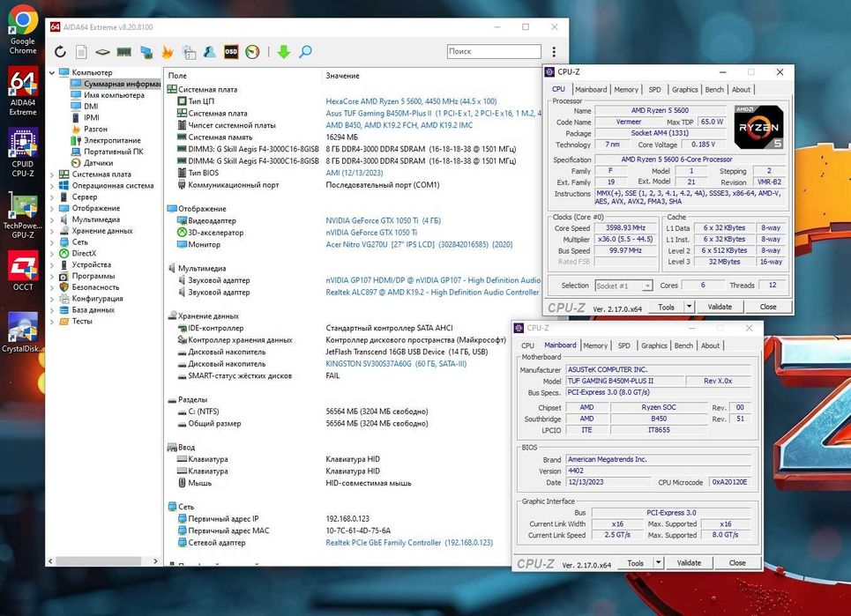Open HexaCore AMD Ryzen 5 5600 link
Viewport: 851px width, 616px height.
[x=411, y=101]
